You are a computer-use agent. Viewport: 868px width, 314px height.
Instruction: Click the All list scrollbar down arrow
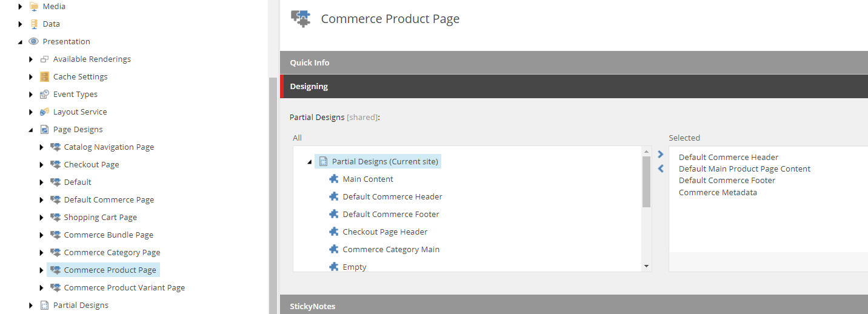(x=646, y=266)
